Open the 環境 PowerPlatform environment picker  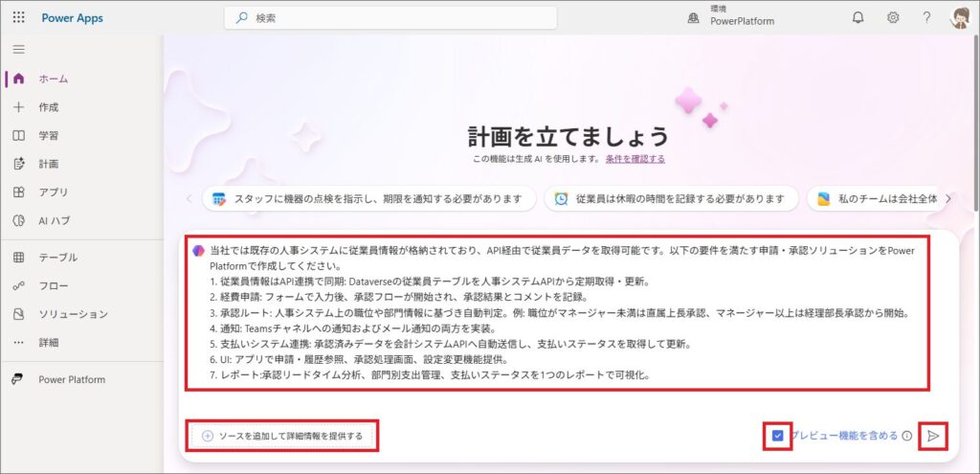tap(730, 15)
